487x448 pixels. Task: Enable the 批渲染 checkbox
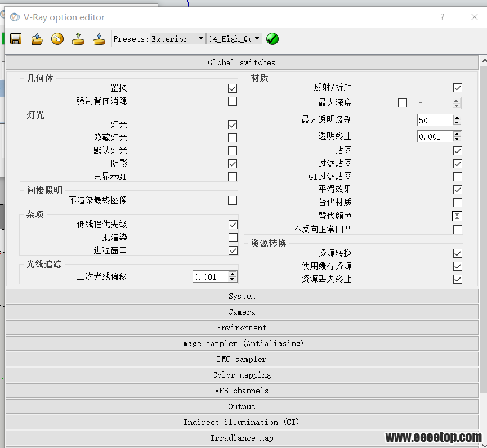pyautogui.click(x=233, y=238)
